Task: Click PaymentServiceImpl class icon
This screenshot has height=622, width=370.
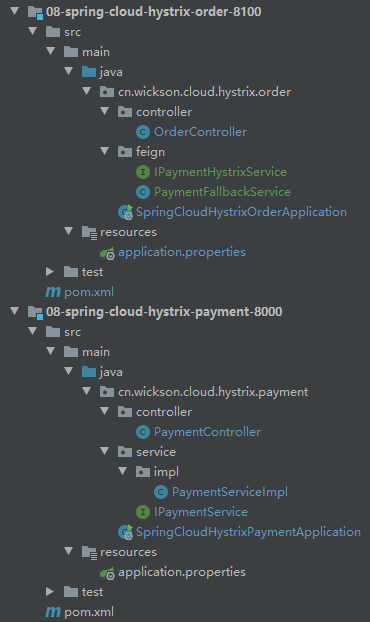Action: pos(161,492)
